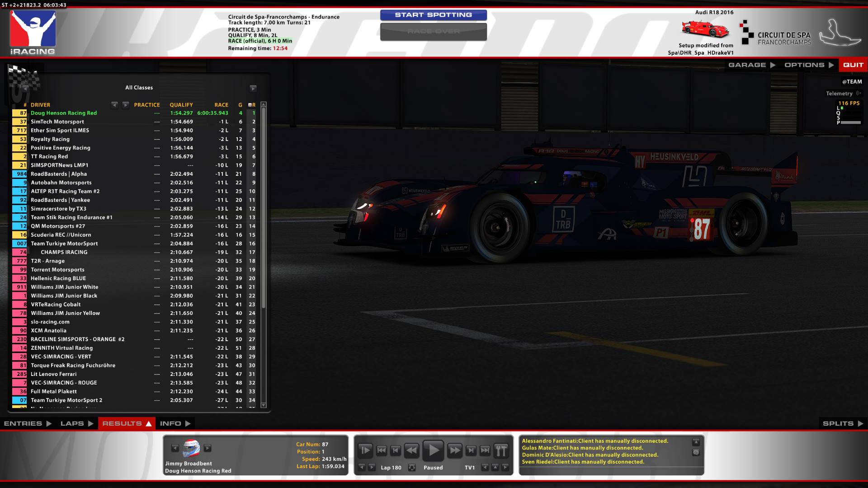This screenshot has height=488, width=868.
Task: Show next car class in results
Action: (x=253, y=88)
